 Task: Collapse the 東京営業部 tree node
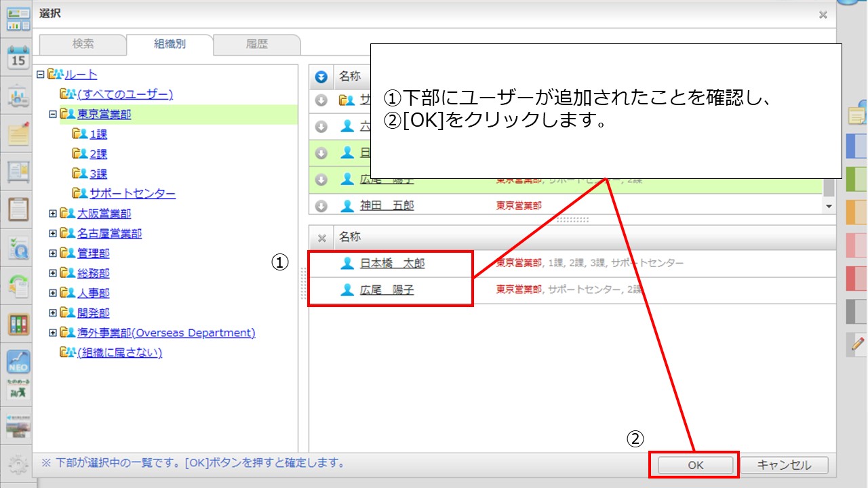[x=53, y=115]
